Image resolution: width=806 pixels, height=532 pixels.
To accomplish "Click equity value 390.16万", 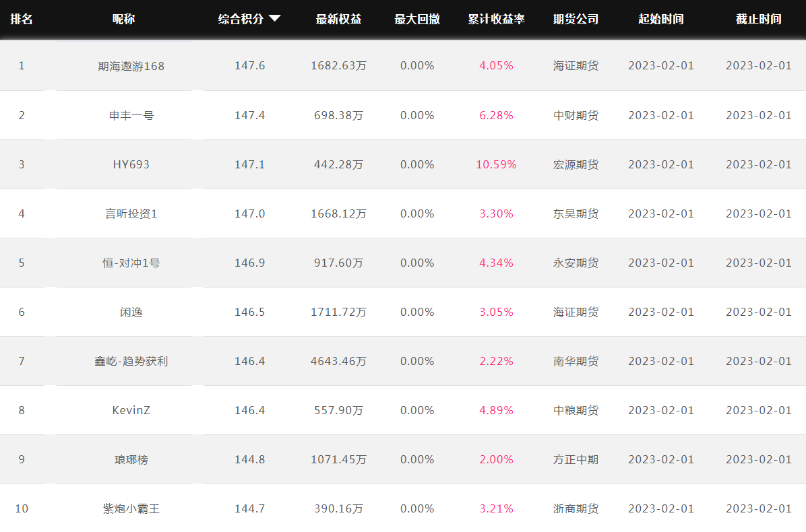I will (338, 509).
